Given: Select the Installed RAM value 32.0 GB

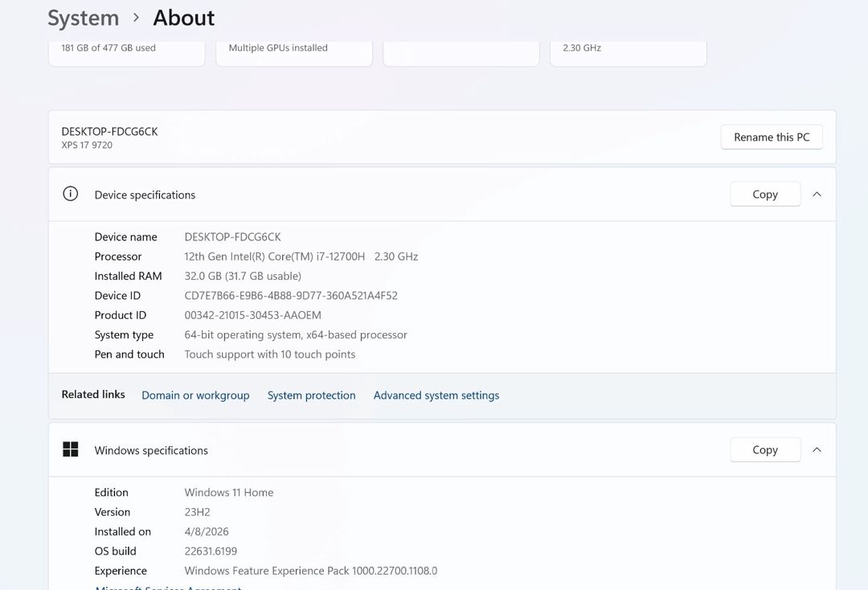Looking at the screenshot, I should (243, 276).
